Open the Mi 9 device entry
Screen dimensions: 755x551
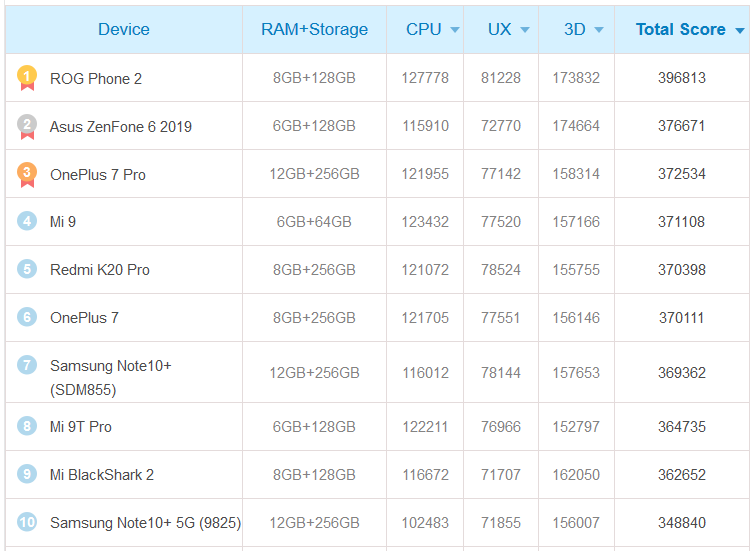coord(63,222)
